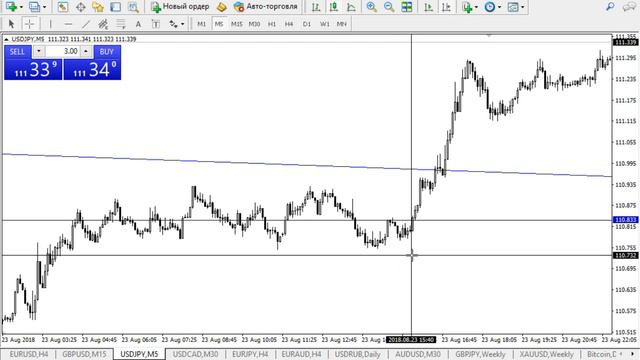
Task: Open the USDRUB,Daily chart tab
Action: pos(358,354)
